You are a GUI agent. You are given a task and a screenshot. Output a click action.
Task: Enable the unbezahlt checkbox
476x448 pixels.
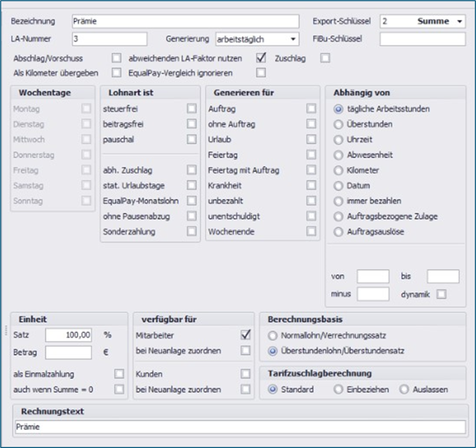click(x=311, y=201)
